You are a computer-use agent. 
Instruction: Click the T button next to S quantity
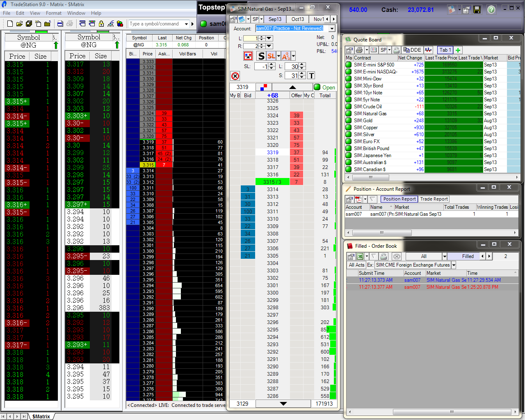[311, 75]
